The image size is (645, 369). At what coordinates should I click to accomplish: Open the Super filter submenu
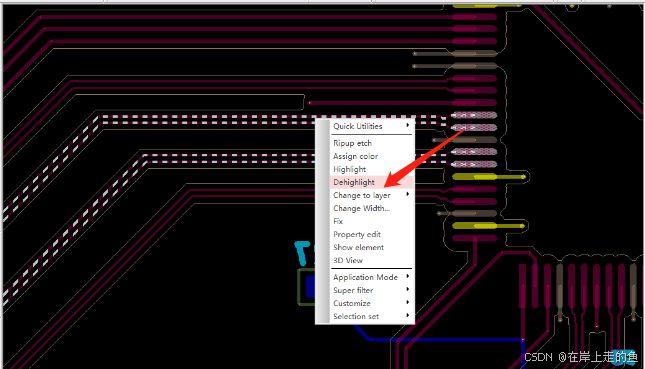click(371, 290)
